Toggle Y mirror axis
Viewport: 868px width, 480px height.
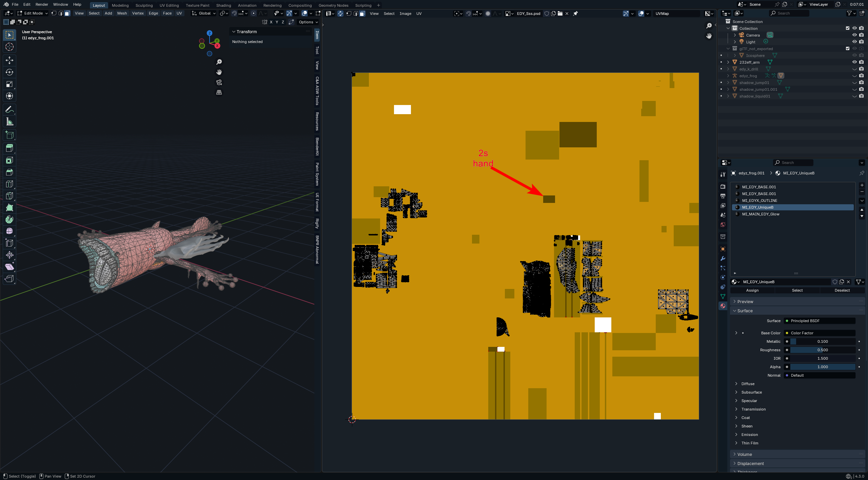(x=277, y=22)
